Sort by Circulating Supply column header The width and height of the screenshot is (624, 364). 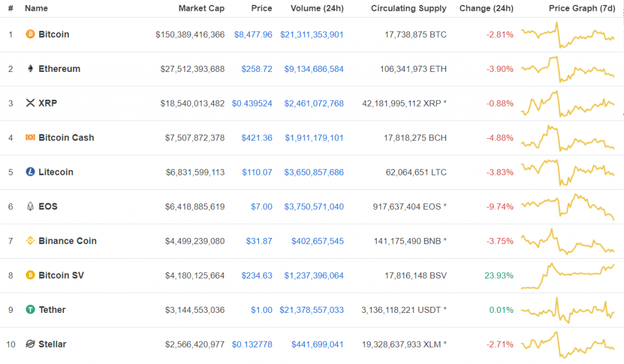tap(409, 9)
